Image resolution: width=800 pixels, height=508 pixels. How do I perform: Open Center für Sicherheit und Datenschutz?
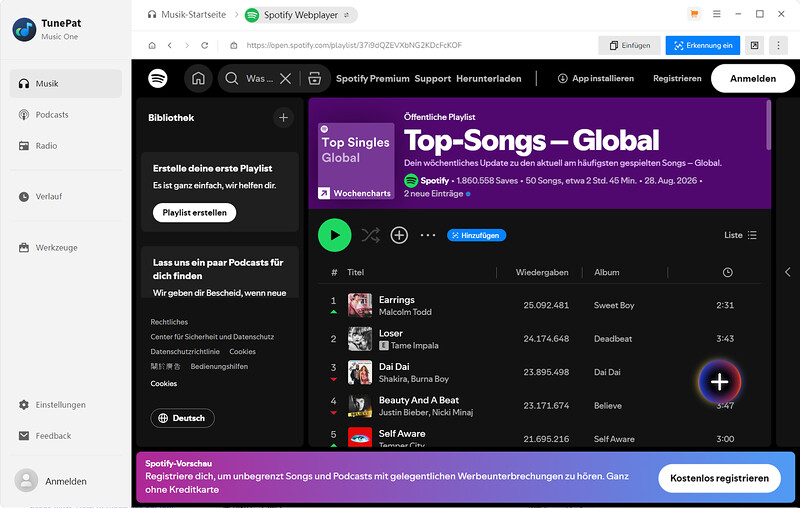[x=212, y=337]
